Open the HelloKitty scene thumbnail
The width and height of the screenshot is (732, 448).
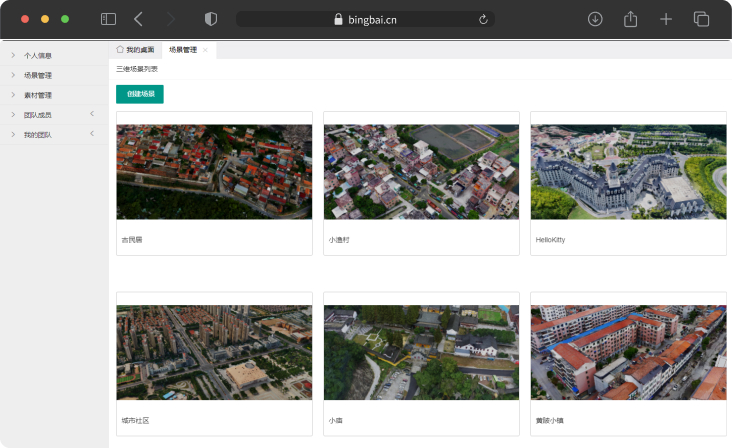pyautogui.click(x=628, y=172)
